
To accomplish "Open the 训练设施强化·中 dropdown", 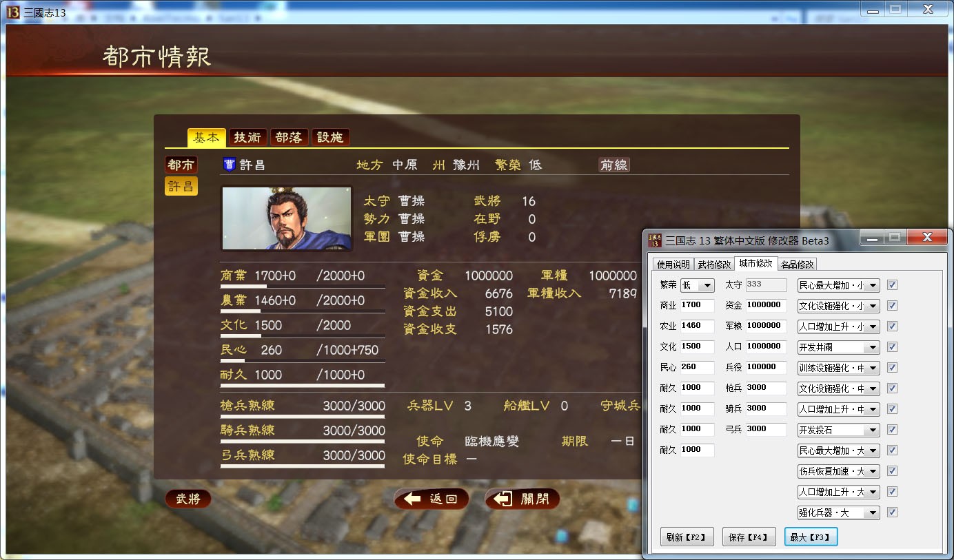I will [x=839, y=368].
